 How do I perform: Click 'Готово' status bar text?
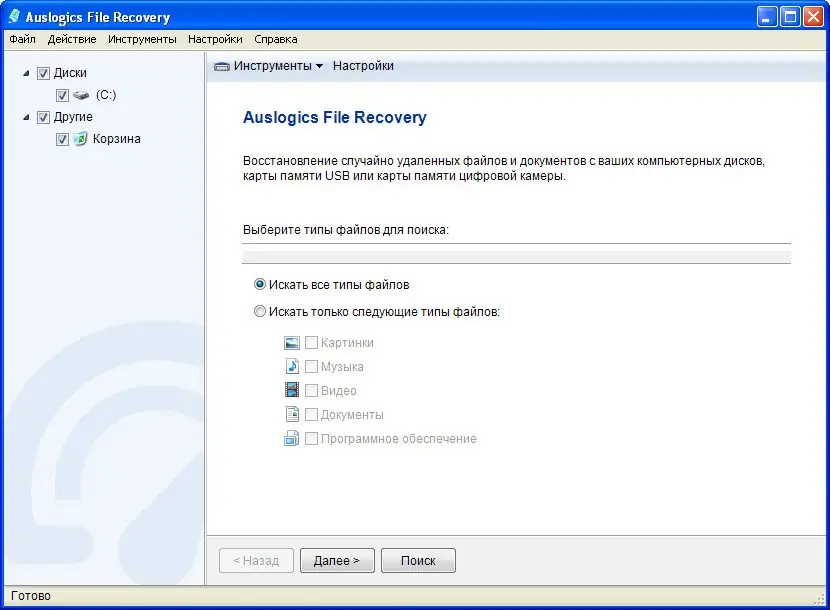[31, 596]
